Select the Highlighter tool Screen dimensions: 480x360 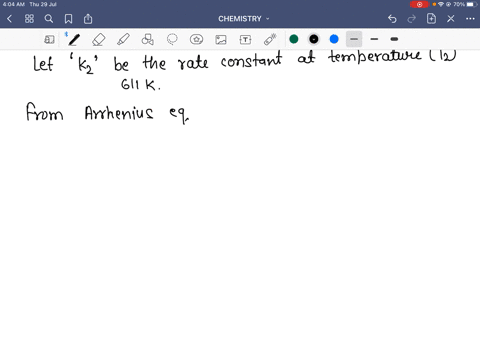point(123,39)
